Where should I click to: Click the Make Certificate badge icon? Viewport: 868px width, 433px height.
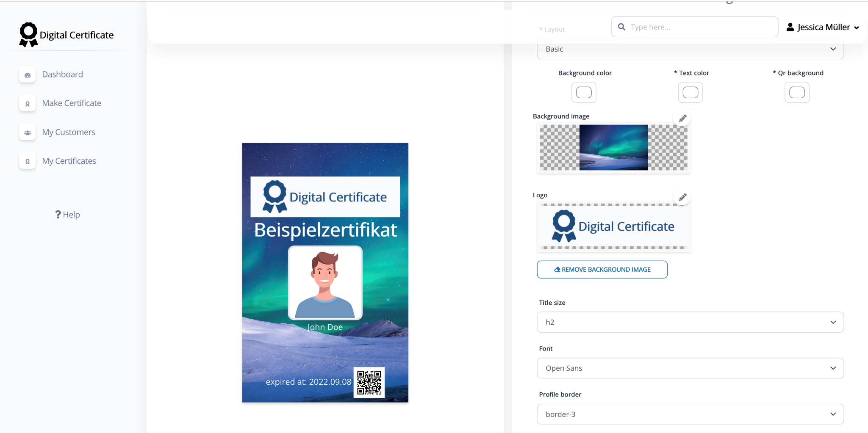tap(27, 103)
